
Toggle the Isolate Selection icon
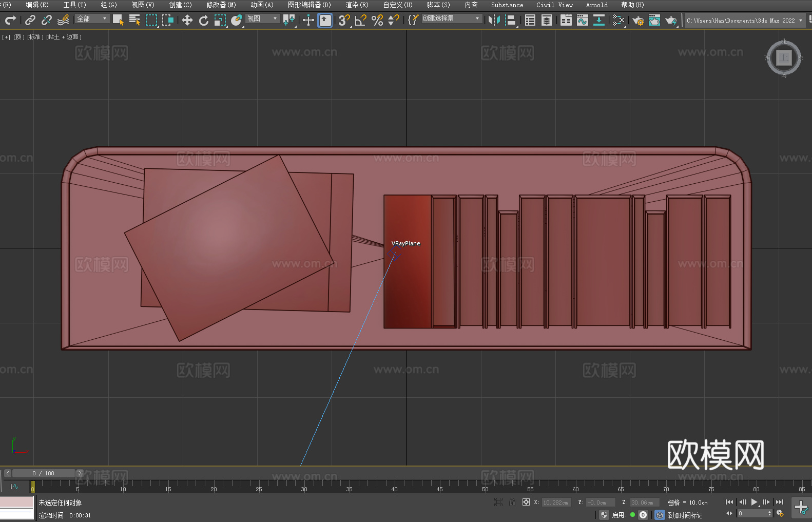[x=498, y=502]
